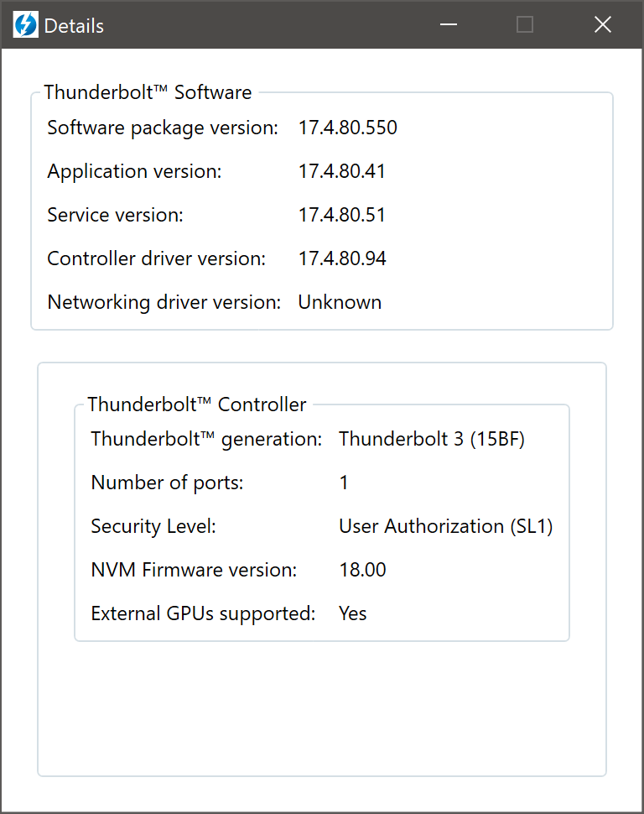
Task: Minimize the Details window
Action: coord(449,24)
